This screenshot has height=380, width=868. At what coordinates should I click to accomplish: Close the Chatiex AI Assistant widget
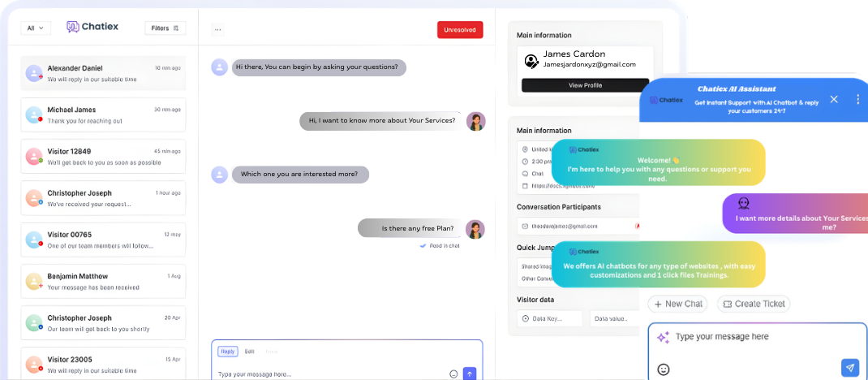pyautogui.click(x=834, y=99)
